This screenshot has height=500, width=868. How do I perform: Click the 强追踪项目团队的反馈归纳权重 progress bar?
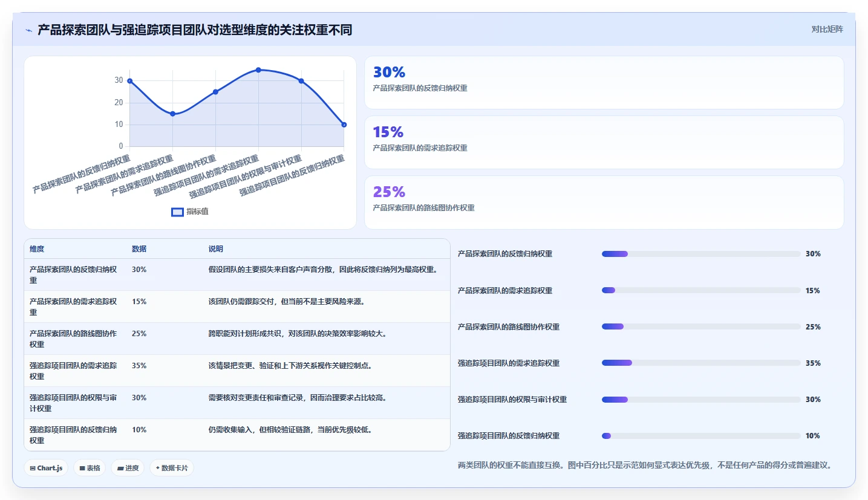(701, 435)
